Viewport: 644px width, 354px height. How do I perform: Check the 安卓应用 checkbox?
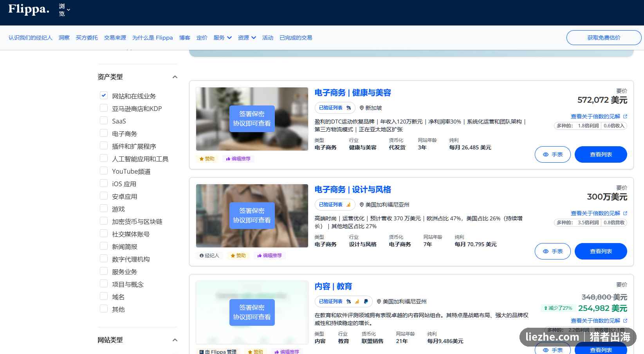(104, 196)
